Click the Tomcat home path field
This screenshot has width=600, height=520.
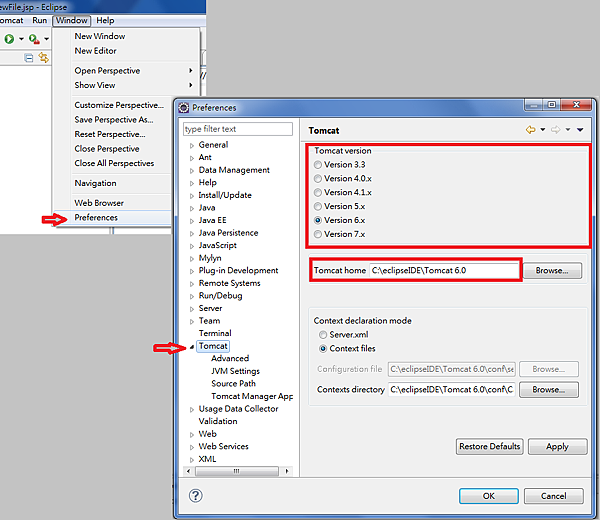point(444,271)
